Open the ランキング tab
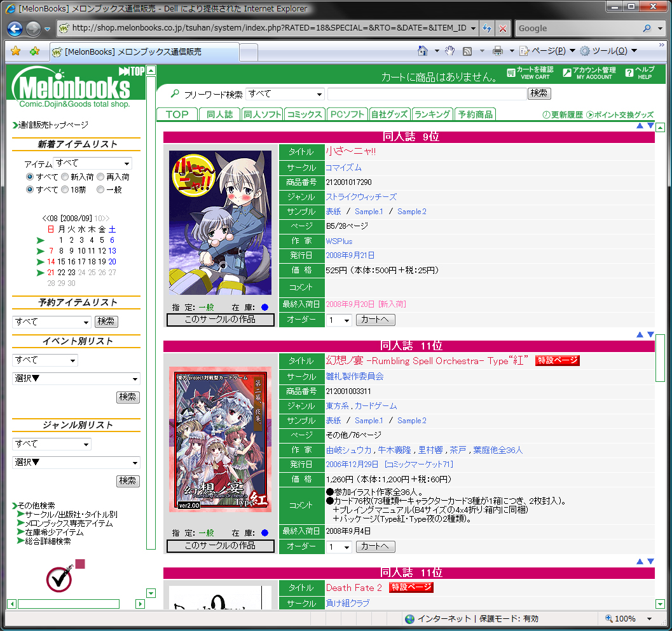 pos(432,114)
